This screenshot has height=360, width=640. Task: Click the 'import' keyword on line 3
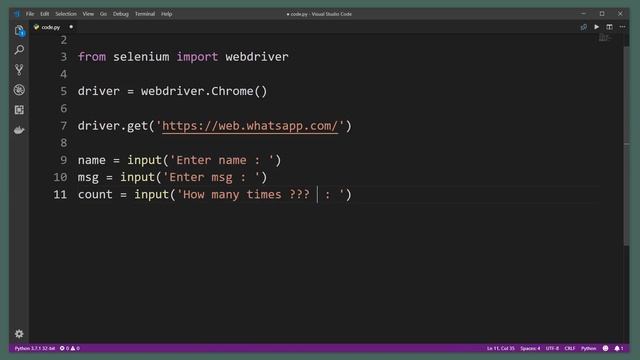pyautogui.click(x=197, y=57)
